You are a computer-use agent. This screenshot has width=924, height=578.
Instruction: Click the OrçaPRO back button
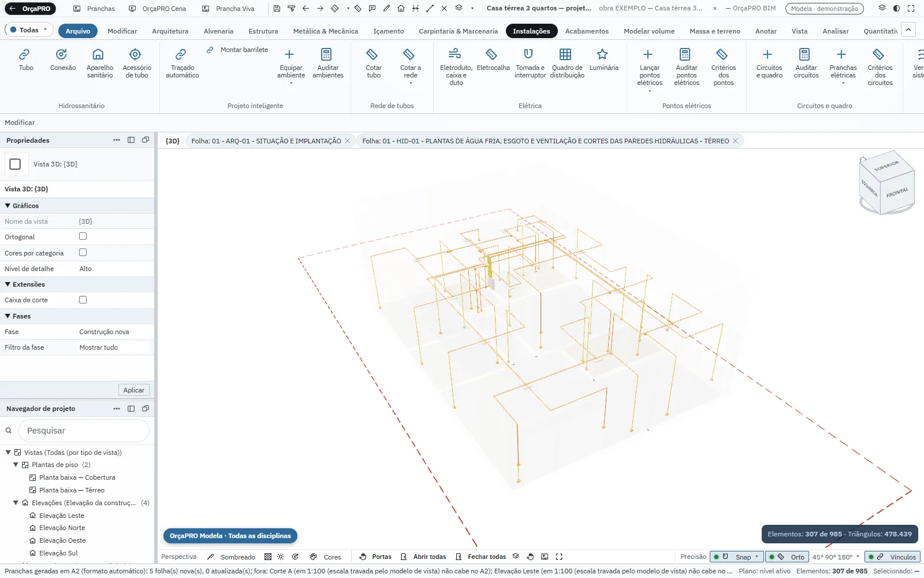click(29, 9)
